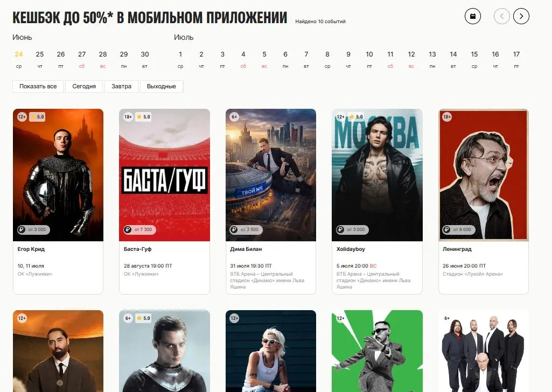Image resolution: width=552 pixels, height=392 pixels.
Task: Click the 6+ age badge on Дима Билан poster
Action: click(234, 117)
